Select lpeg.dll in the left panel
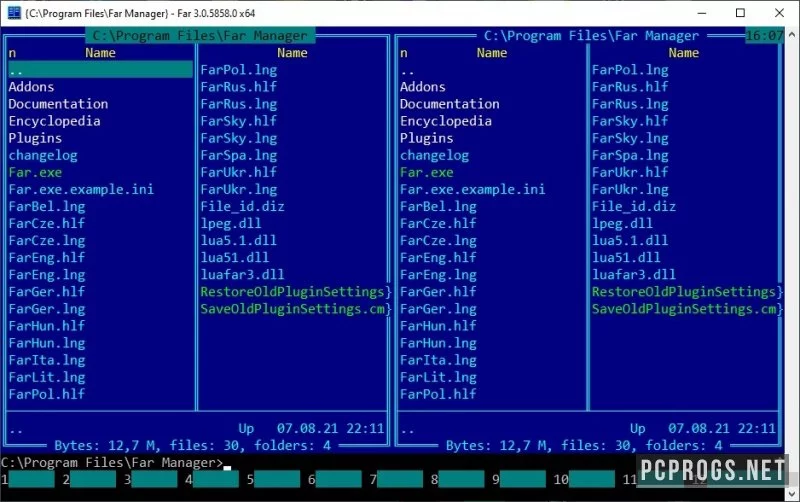This screenshot has width=800, height=502. pyautogui.click(x=231, y=223)
